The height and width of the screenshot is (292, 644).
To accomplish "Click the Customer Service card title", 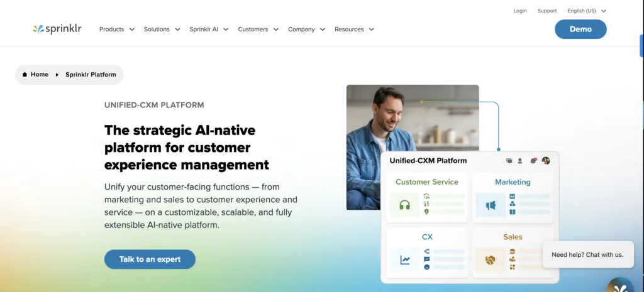I will [x=427, y=182].
